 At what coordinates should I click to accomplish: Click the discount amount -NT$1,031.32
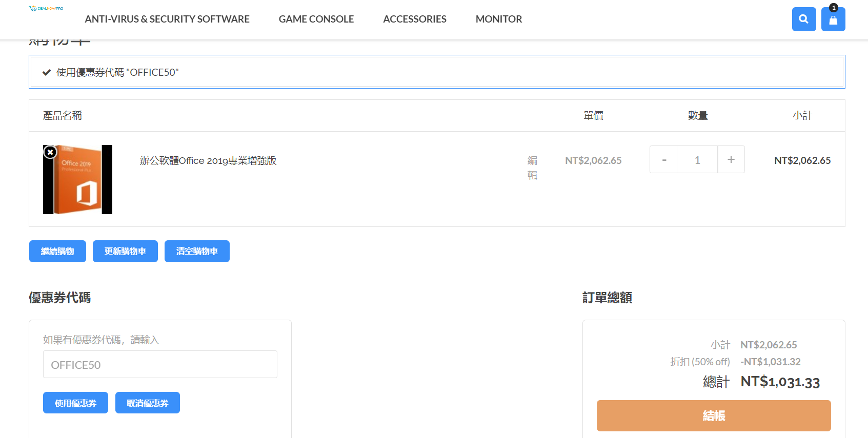pos(771,362)
